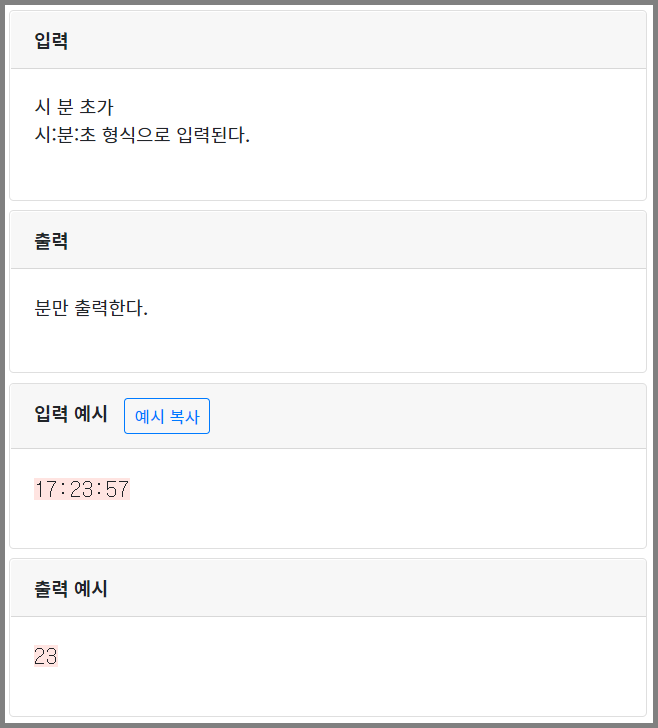Click the line 시:분:초 형식으로 입력된다.
Viewport: 658px width, 728px height.
[142, 135]
